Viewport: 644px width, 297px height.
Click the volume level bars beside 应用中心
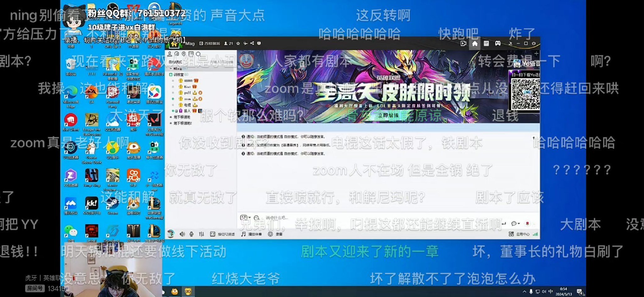click(x=535, y=234)
